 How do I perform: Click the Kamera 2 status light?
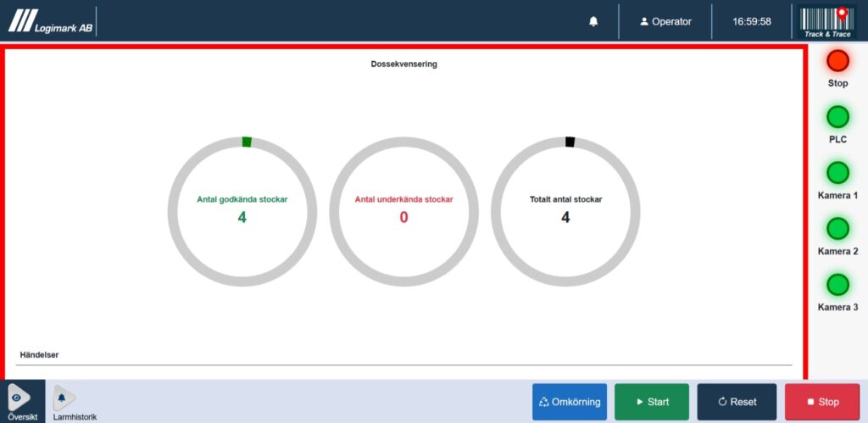837,229
